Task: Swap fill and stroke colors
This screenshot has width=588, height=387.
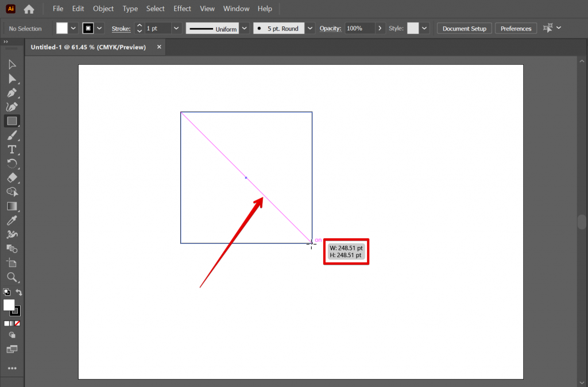Action: click(19, 292)
